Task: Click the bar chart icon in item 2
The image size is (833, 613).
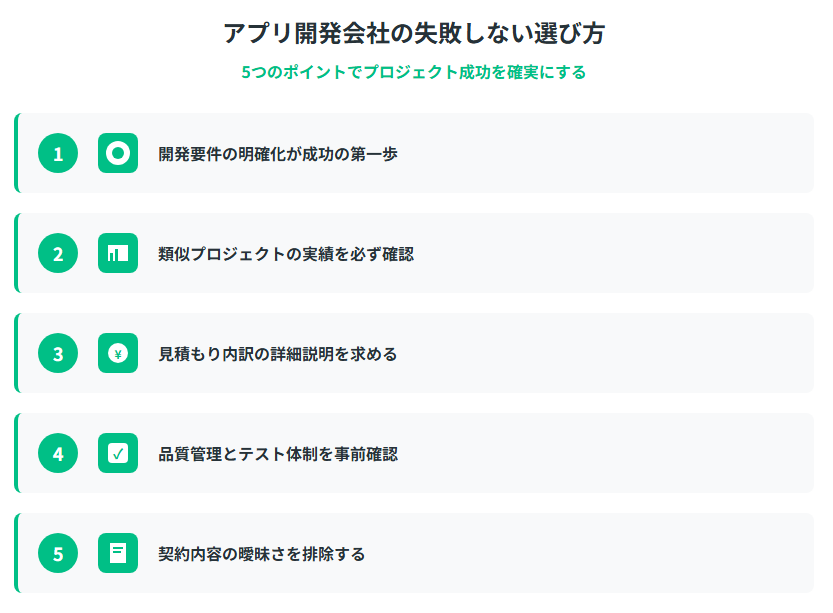Action: (118, 253)
